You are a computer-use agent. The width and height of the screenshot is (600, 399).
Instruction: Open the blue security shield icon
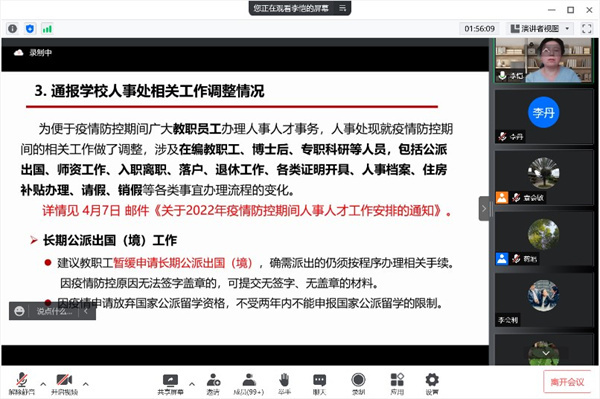[x=30, y=29]
